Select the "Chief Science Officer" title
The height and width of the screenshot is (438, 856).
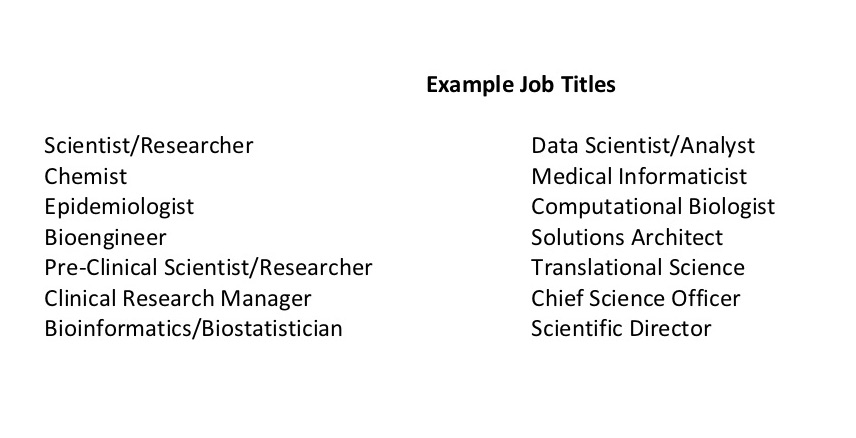pos(636,298)
